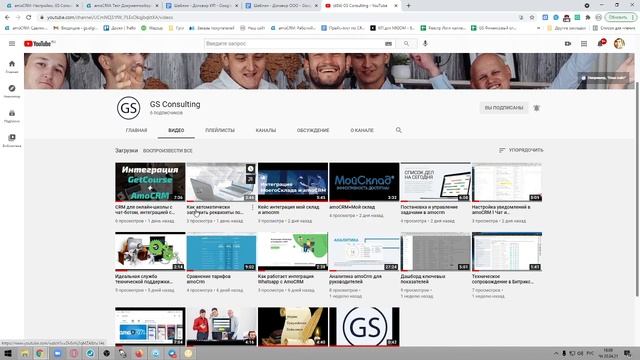Image resolution: width=640 pixels, height=360 pixels.
Task: Open the О КАНАЛЕ tab
Action: coord(362,130)
